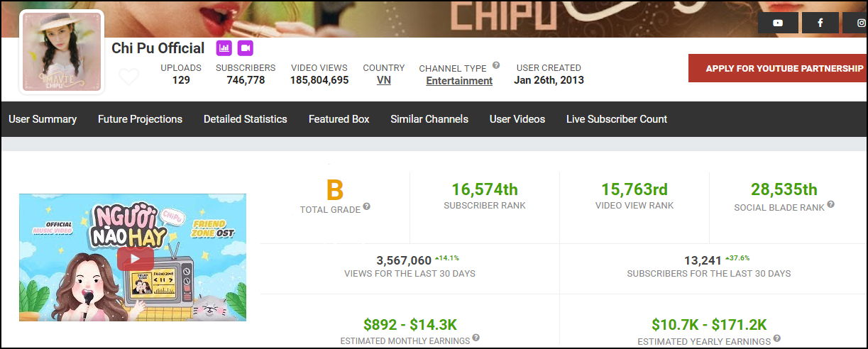Image resolution: width=868 pixels, height=349 pixels.
Task: Click the Chi Pu channel avatar
Action: [63, 52]
